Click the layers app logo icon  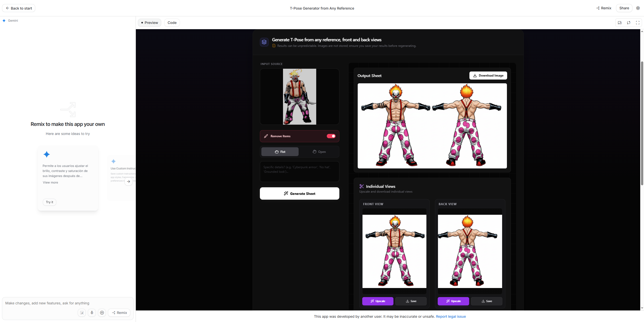pos(264,42)
